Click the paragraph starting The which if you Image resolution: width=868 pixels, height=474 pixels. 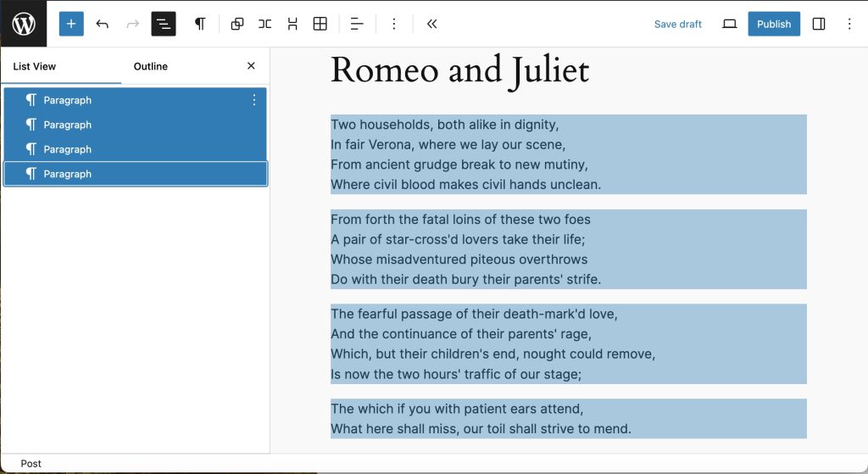[569, 419]
